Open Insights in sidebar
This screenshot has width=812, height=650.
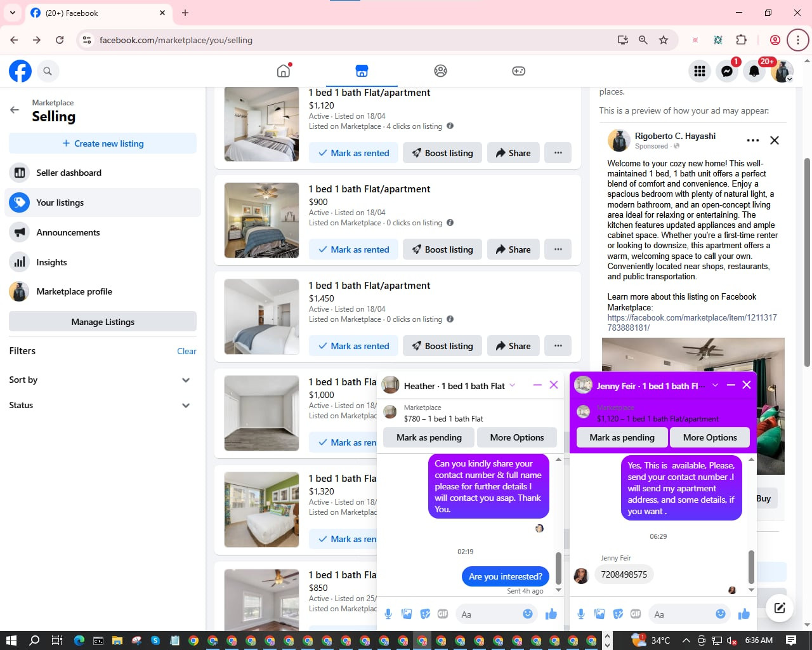pos(103,262)
